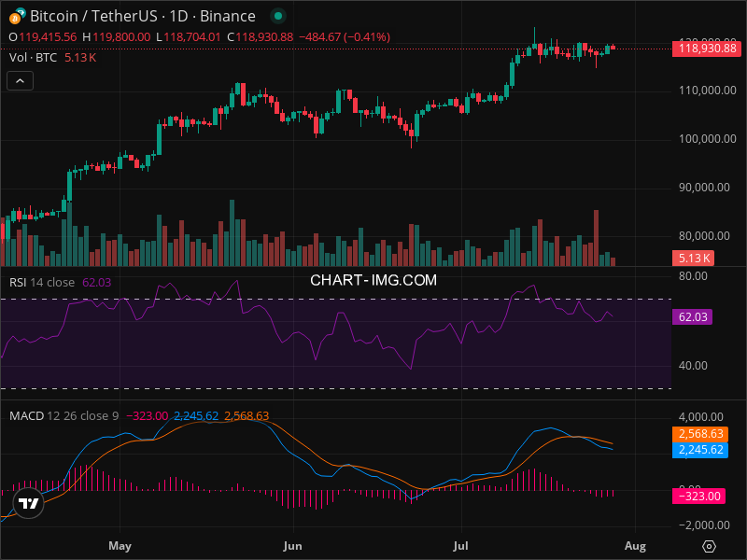Click the change value −484.67 (−0.41%)
Viewport: 747px width, 560px height.
[x=345, y=37]
